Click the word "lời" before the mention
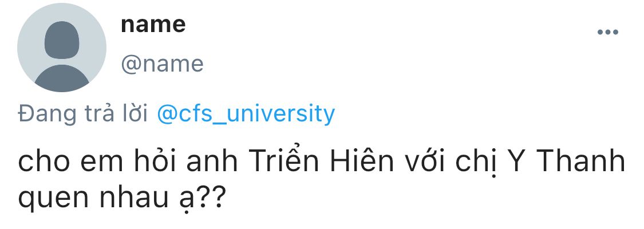The height and width of the screenshot is (229, 644). [136, 113]
